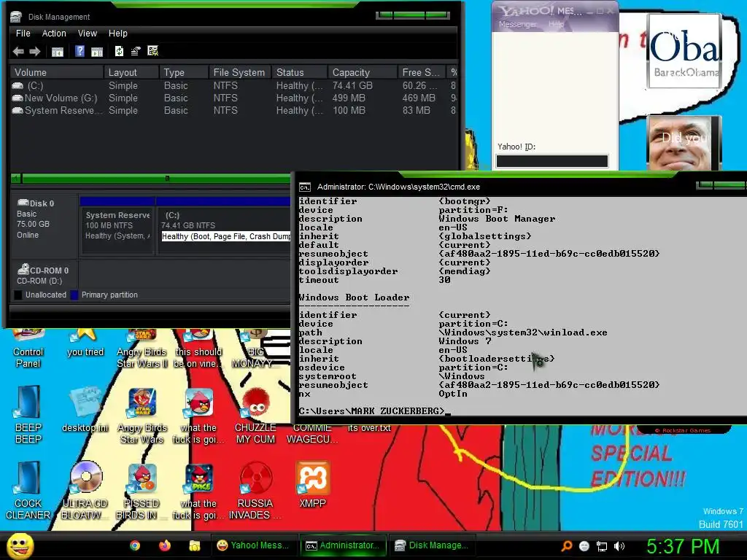Sort by the Layout column header

pos(131,72)
